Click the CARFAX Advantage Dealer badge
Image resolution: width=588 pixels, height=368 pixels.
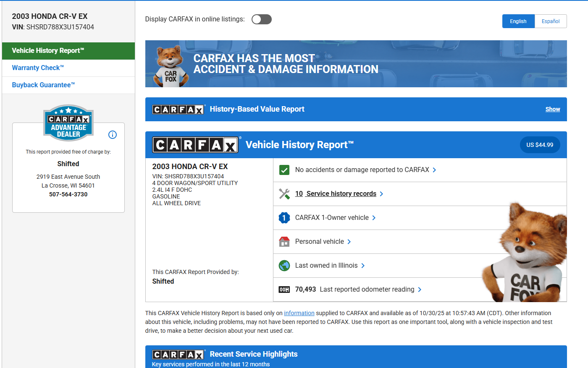(x=68, y=123)
